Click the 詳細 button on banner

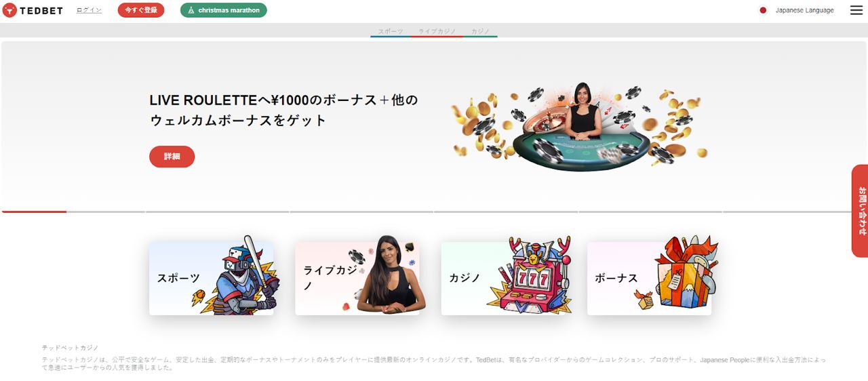(x=172, y=157)
